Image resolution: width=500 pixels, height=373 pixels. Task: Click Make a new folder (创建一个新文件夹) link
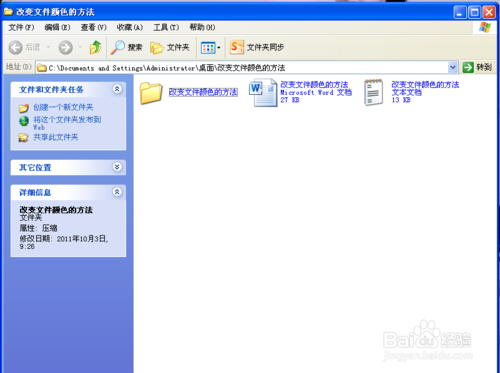(x=63, y=107)
